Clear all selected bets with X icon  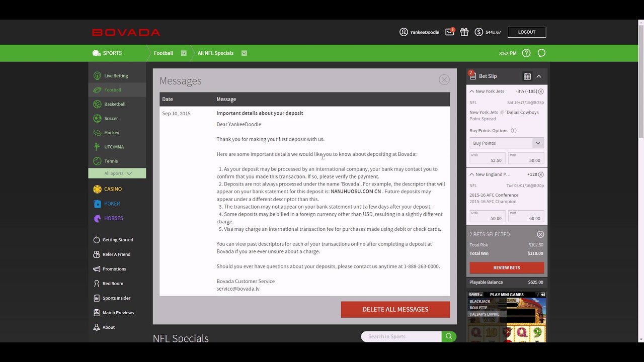(540, 234)
